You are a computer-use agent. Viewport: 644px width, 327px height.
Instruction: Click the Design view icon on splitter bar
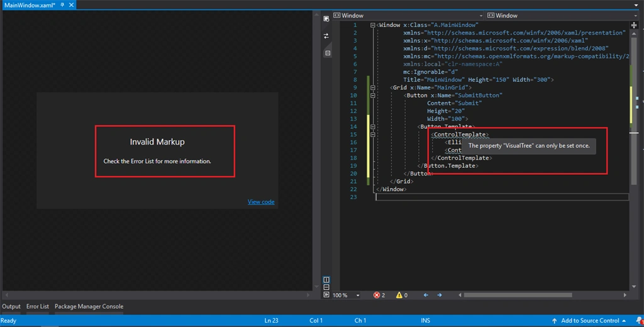326,19
